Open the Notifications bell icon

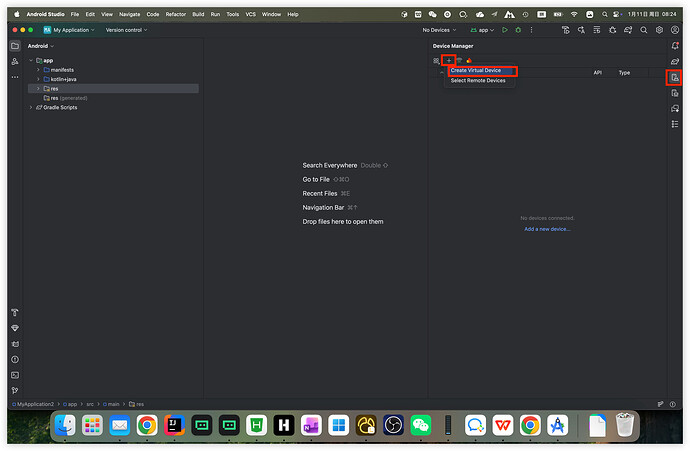(675, 46)
